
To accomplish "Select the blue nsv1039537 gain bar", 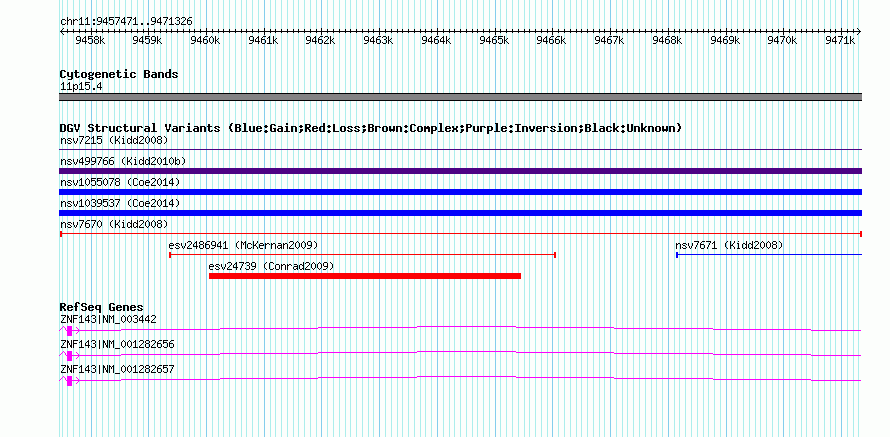I will point(460,213).
